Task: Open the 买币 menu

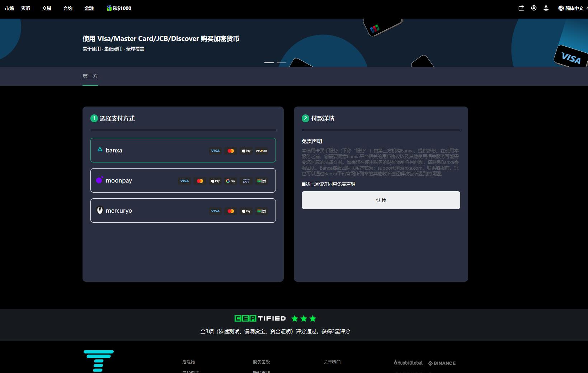Action: [x=25, y=8]
